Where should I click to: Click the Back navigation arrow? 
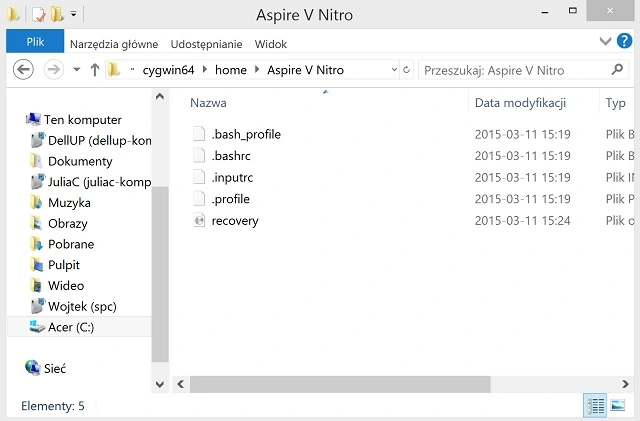(x=23, y=70)
